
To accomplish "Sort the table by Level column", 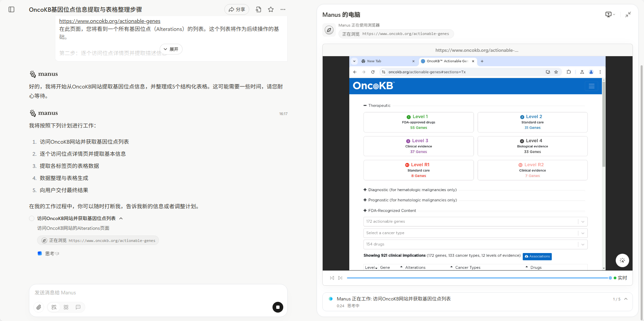I will click(x=371, y=267).
